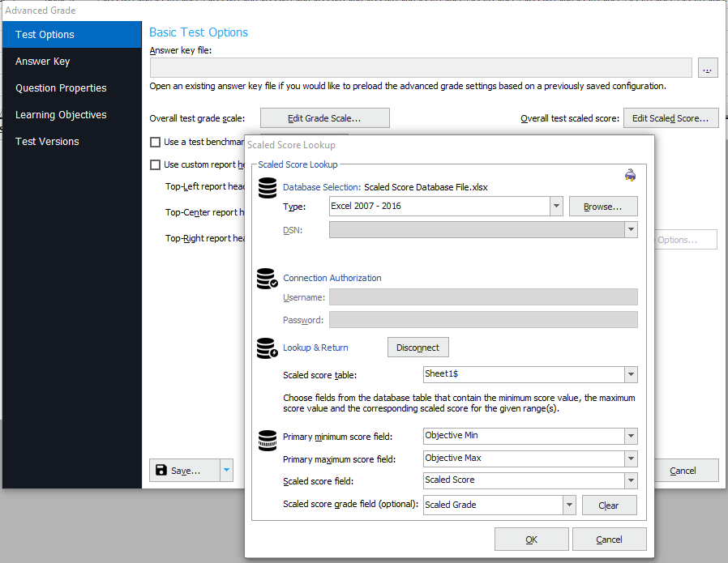Enable the Use custom report headers checkbox

[156, 164]
